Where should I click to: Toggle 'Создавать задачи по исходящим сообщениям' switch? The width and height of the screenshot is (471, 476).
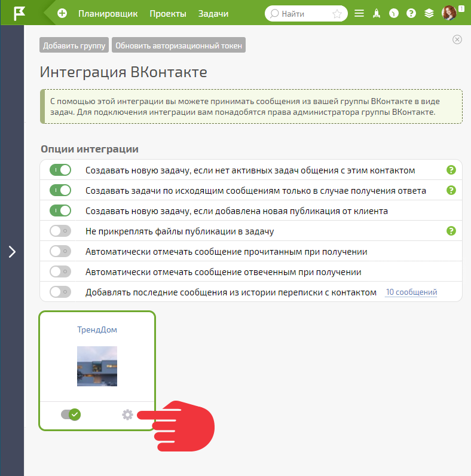[60, 190]
